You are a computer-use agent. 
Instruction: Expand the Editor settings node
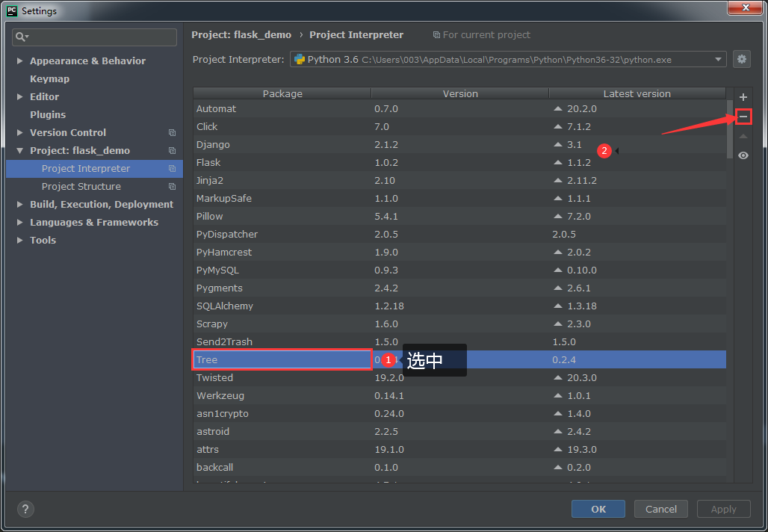coord(19,96)
